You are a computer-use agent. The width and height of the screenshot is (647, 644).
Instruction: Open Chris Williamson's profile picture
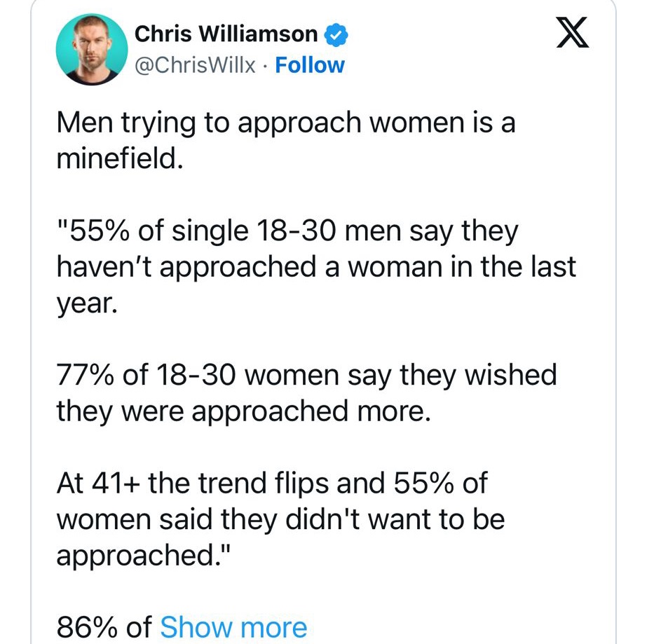pyautogui.click(x=92, y=48)
